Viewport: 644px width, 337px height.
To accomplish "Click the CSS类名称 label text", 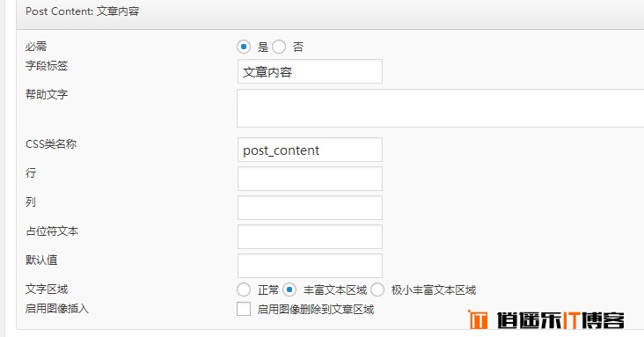I will tap(51, 143).
